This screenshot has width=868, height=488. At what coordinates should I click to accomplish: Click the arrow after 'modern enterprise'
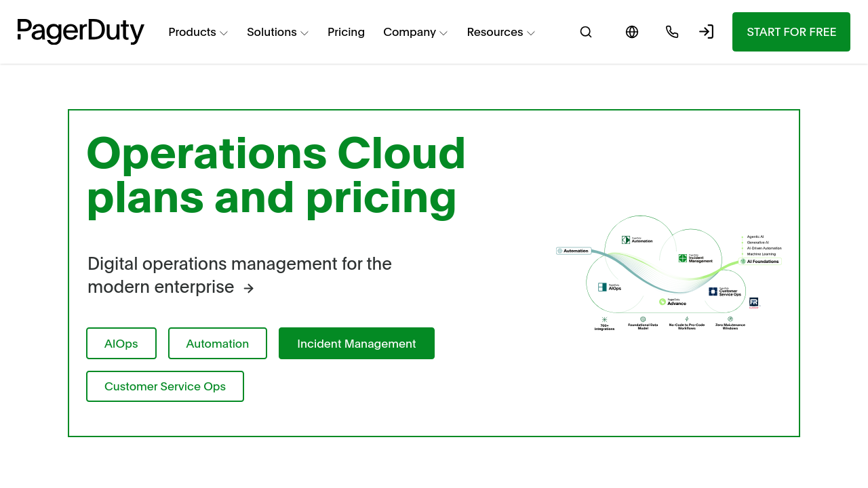coord(249,288)
